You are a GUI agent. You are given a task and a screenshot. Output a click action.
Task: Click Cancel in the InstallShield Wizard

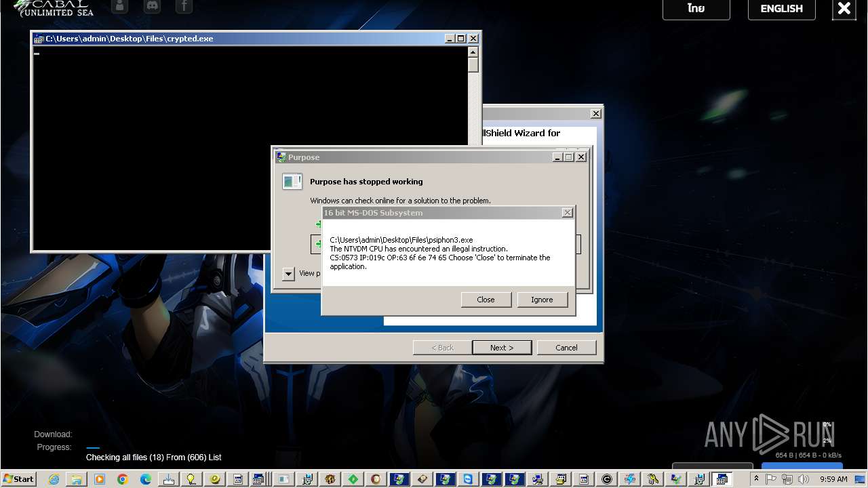coord(566,348)
